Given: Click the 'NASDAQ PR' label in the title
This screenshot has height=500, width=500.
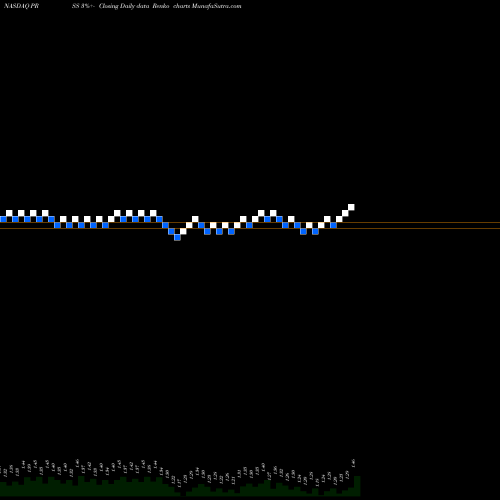Looking at the screenshot, I should point(21,6).
